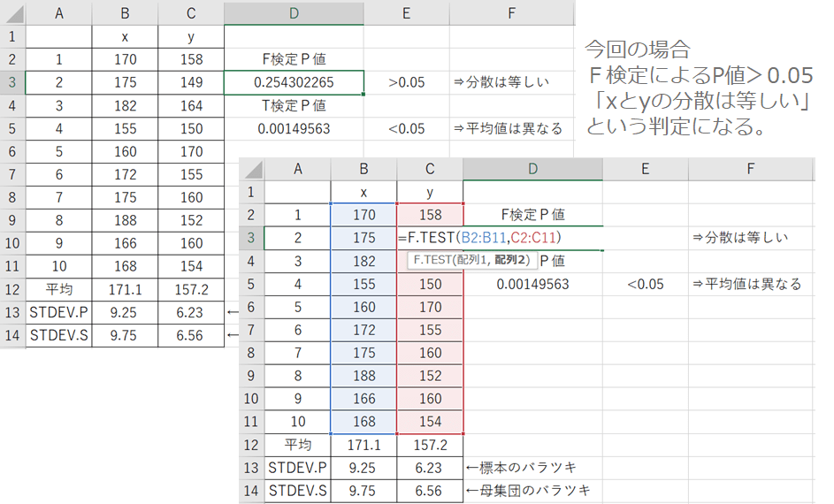Click '←標本のバラツキ' note in front sheet
Image resolution: width=834 pixels, height=504 pixels.
tap(521, 468)
